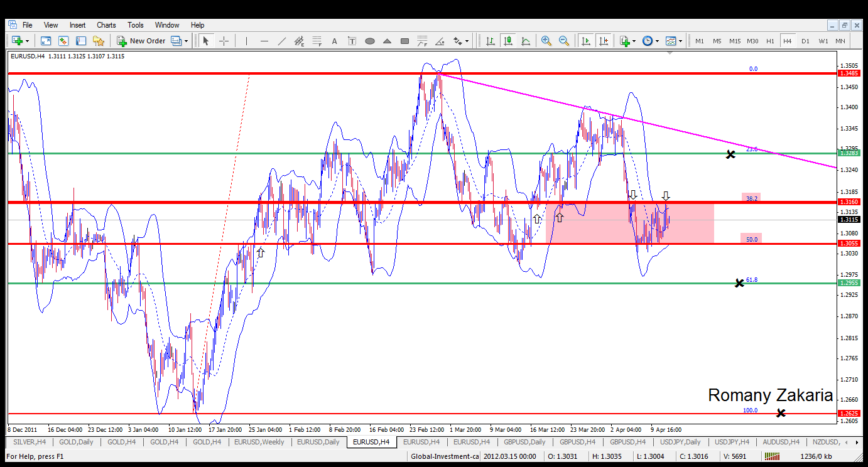The image size is (868, 467).
Task: Open the GBPUSD,Daily chart tab
Action: 524,442
